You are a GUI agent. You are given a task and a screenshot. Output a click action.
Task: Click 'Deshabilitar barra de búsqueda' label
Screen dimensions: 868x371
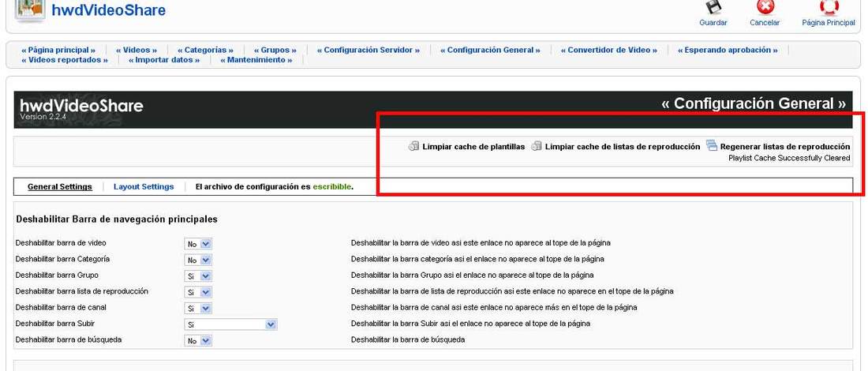click(69, 339)
